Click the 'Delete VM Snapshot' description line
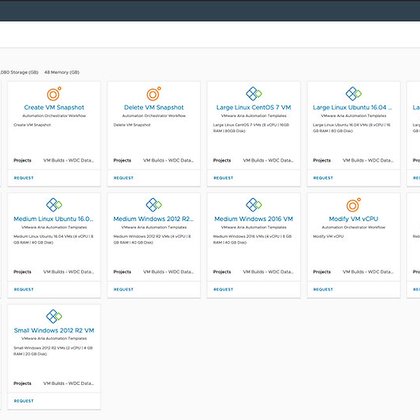420x420 pixels. tap(132, 125)
